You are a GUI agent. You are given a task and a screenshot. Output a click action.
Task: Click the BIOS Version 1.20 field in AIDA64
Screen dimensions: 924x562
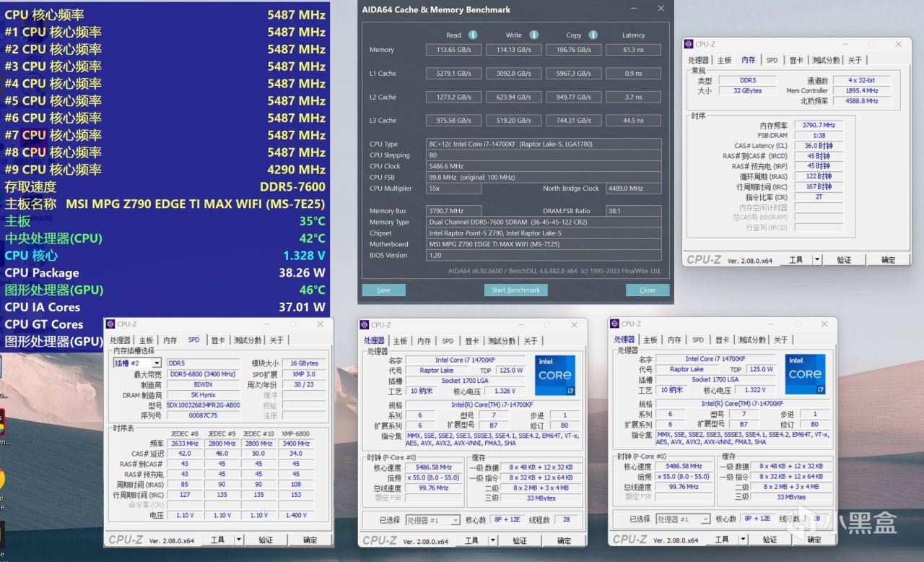click(544, 255)
